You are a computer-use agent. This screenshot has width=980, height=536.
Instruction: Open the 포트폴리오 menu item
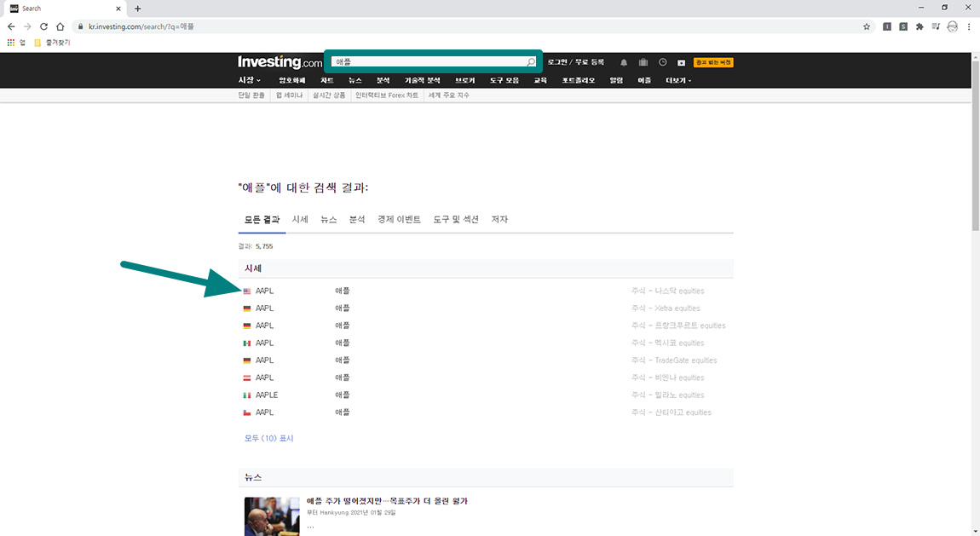pos(578,81)
